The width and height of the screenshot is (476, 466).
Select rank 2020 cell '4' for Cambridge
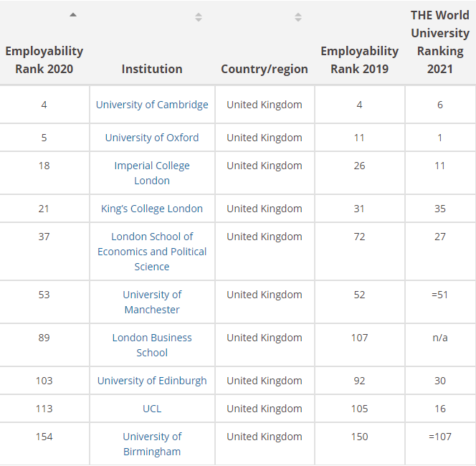44,105
